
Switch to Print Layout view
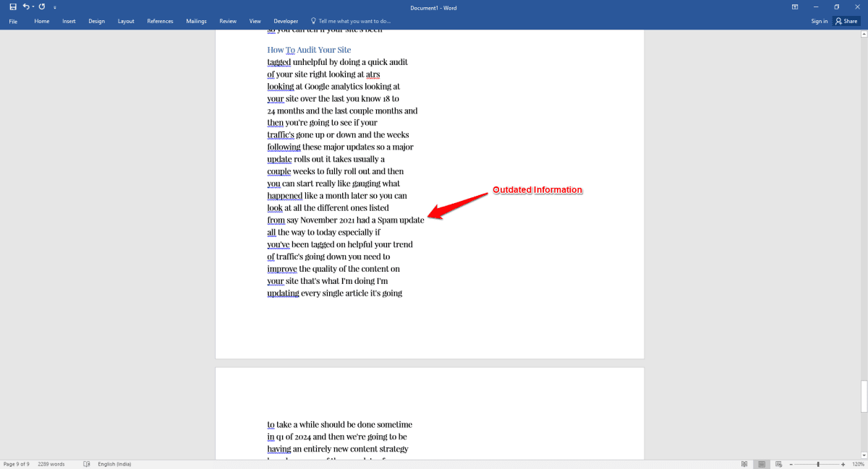pyautogui.click(x=762, y=464)
